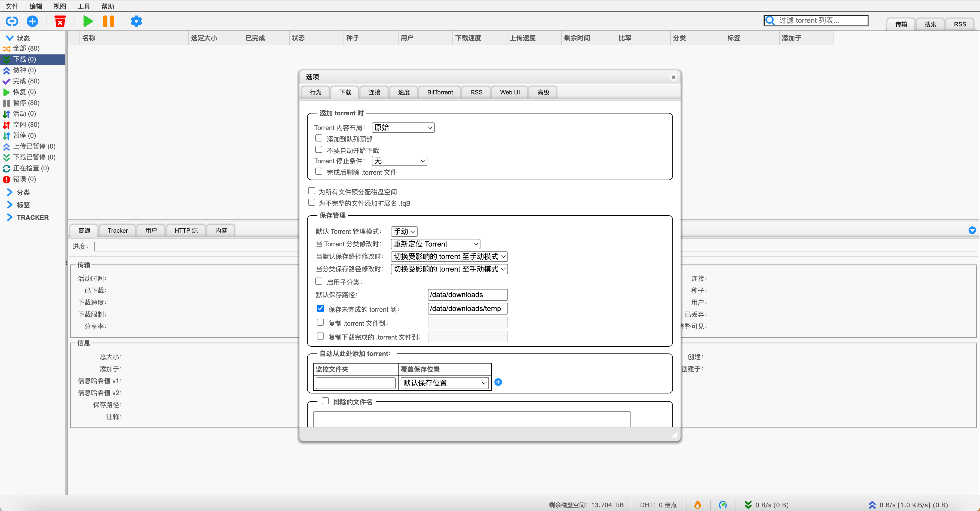Screen dimensions: 980x511
Task: Open the 搜索 tab at top right
Action: (x=930, y=24)
